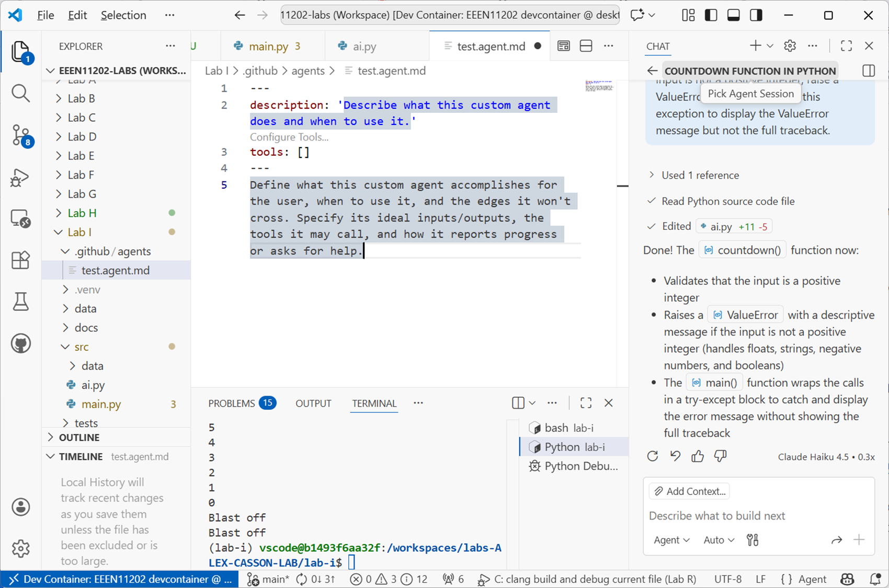Viewport: 889px width, 588px height.
Task: Switch to the main.py editor tab
Action: coord(268,47)
